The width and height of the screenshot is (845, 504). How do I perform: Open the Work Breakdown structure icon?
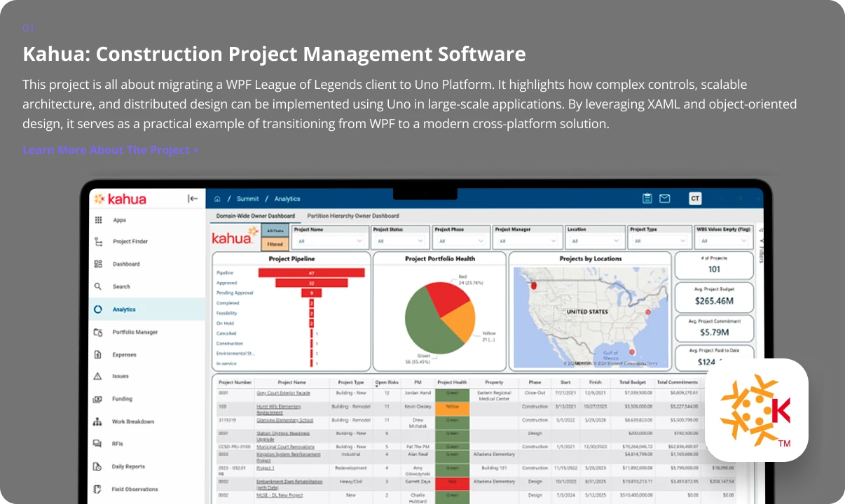pos(98,421)
